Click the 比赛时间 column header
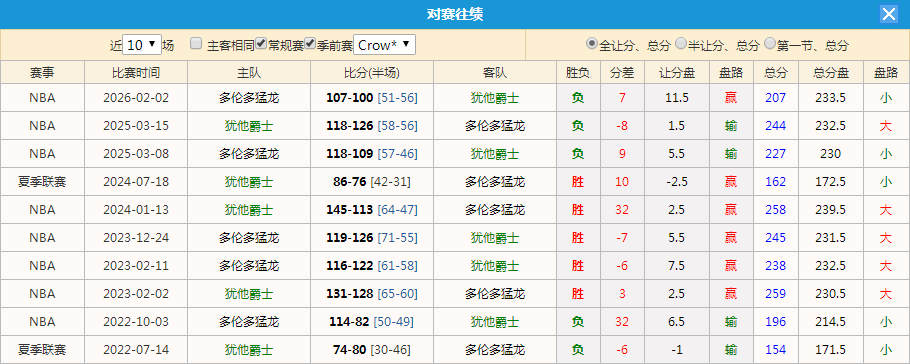910x364 pixels. pos(136,73)
